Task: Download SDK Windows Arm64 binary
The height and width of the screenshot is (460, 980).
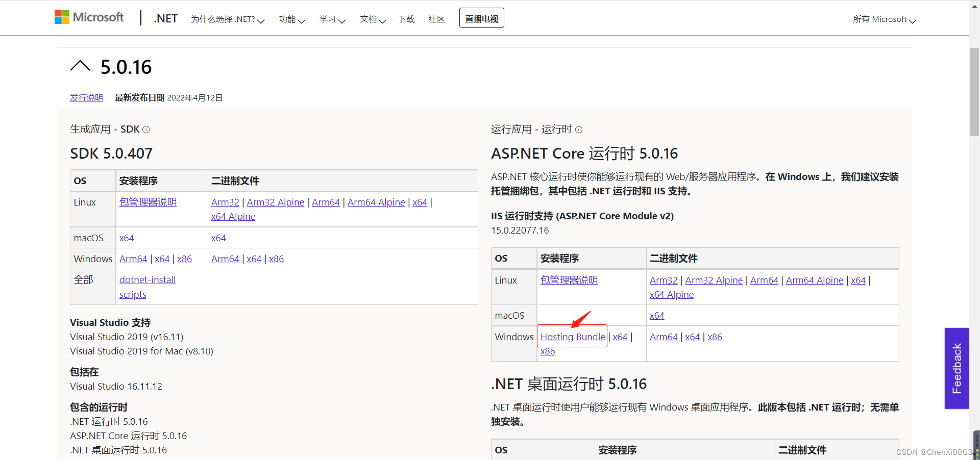Action: (225, 259)
